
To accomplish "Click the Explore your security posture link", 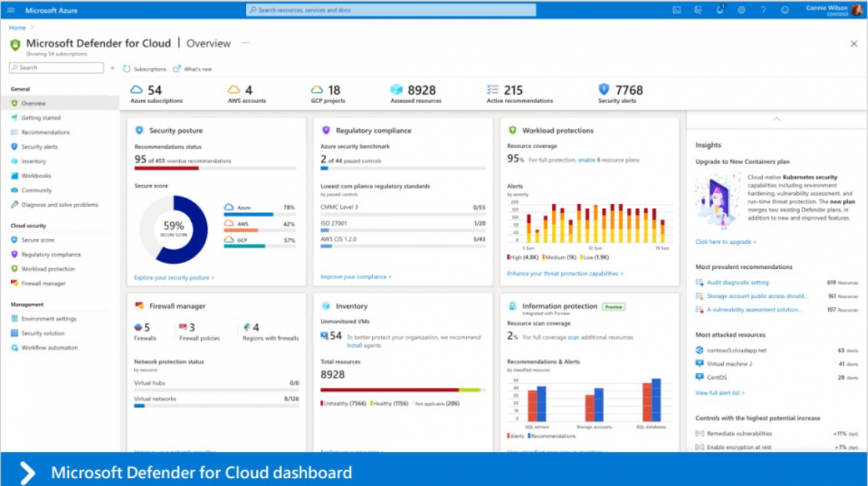I will pyautogui.click(x=174, y=278).
